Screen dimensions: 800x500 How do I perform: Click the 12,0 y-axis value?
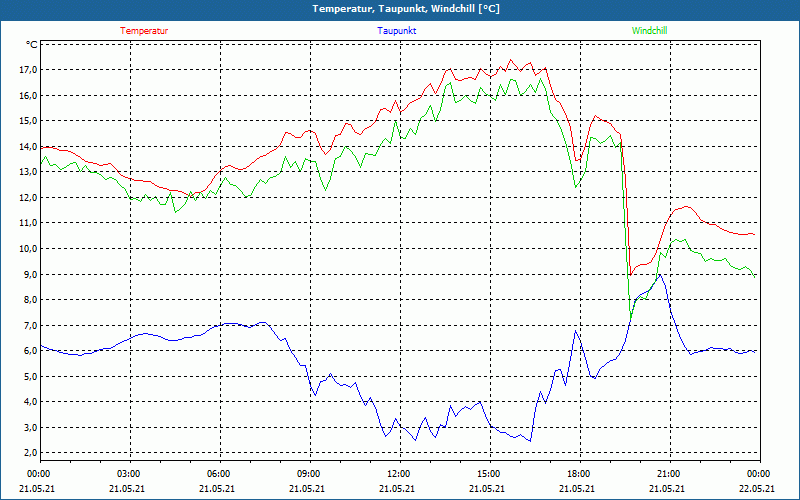[x=29, y=197]
